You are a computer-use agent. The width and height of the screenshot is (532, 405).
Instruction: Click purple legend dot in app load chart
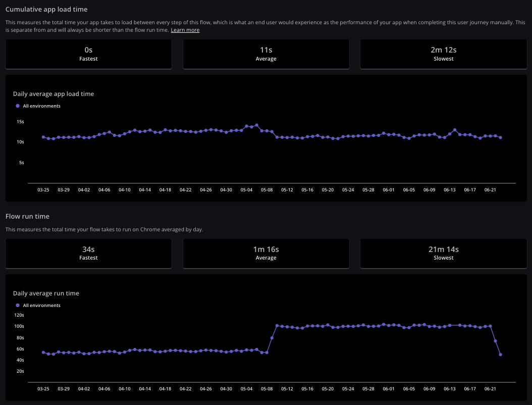pos(18,106)
